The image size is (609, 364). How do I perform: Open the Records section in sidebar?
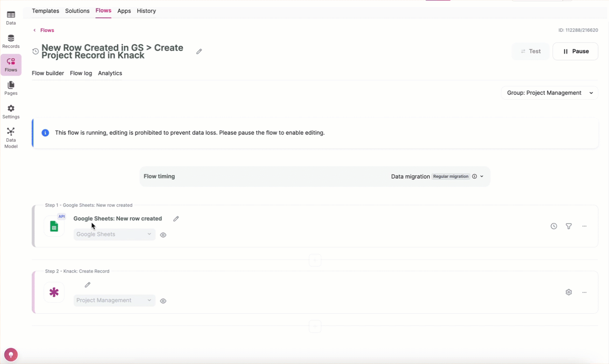tap(11, 42)
